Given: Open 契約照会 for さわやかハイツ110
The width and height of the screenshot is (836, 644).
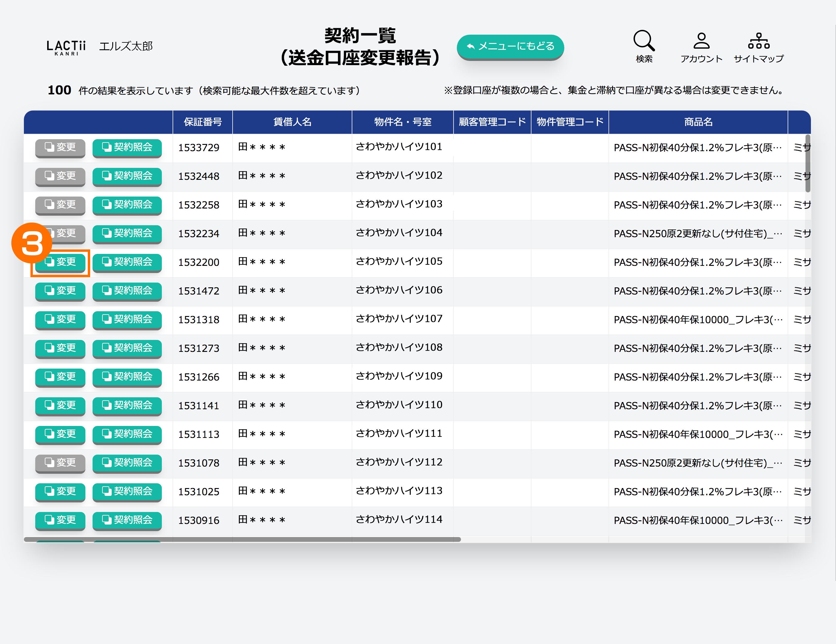Looking at the screenshot, I should click(x=127, y=405).
